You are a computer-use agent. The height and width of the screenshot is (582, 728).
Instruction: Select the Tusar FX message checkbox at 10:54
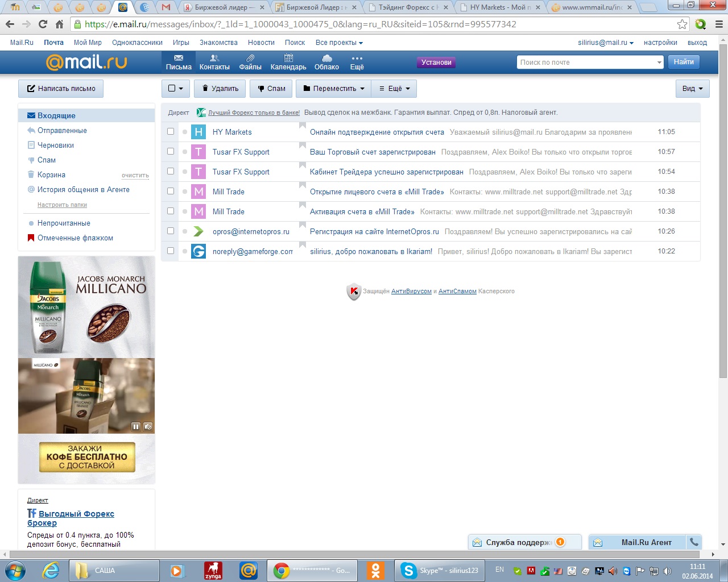pyautogui.click(x=171, y=171)
